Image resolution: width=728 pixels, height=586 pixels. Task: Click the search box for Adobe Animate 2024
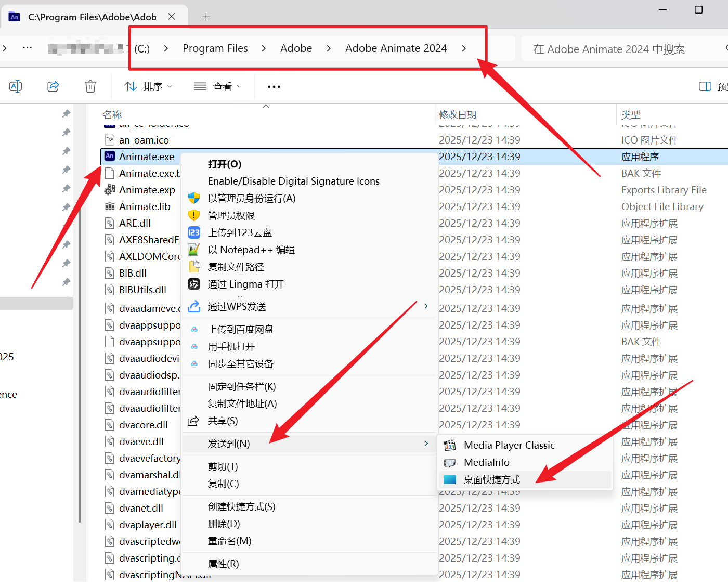619,49
